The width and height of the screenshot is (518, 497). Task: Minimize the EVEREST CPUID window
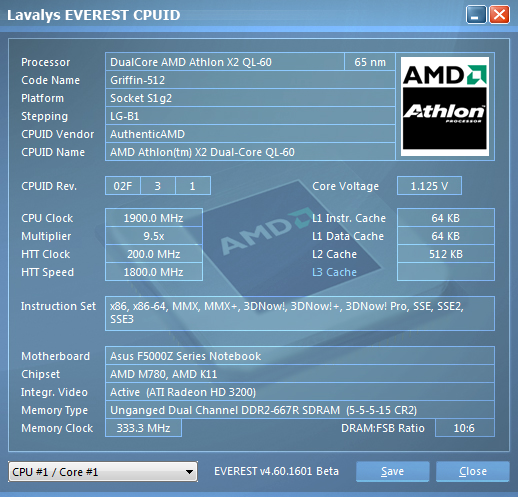[x=476, y=15]
